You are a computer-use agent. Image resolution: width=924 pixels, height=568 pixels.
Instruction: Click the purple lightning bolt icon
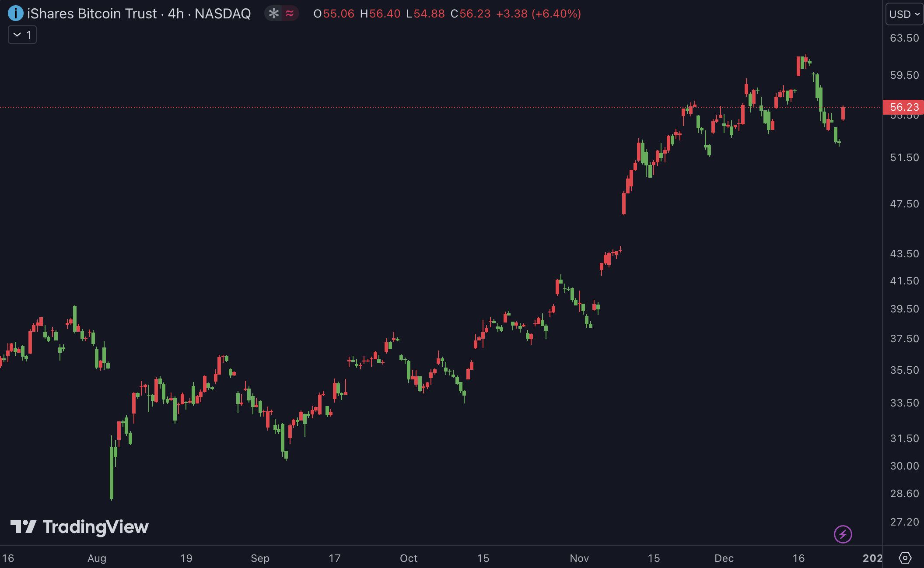(x=843, y=534)
